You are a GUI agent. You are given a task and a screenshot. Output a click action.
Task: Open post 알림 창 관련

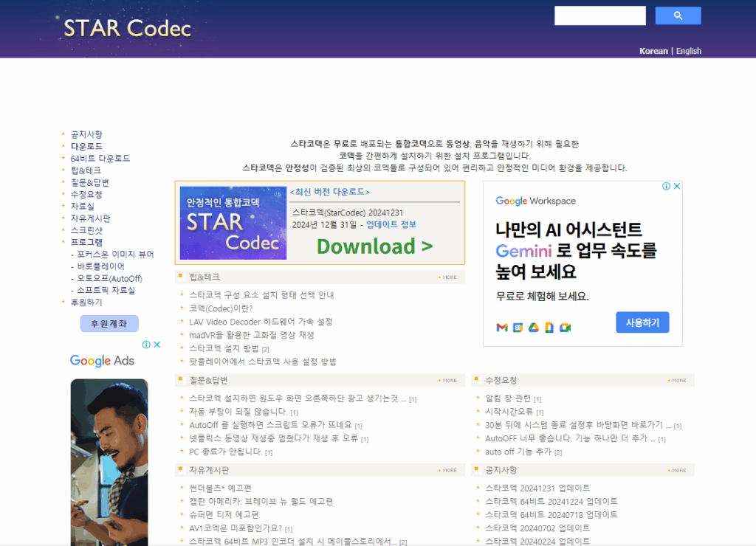508,398
